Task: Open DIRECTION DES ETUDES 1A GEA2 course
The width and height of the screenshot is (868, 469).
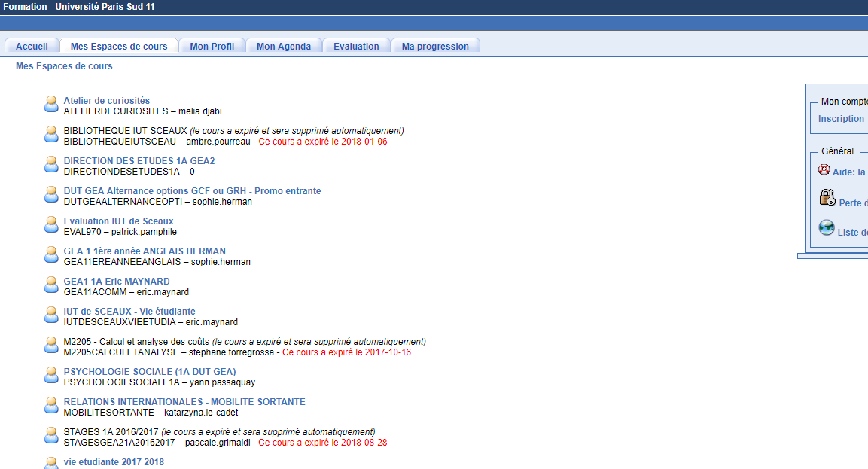Action: click(139, 161)
